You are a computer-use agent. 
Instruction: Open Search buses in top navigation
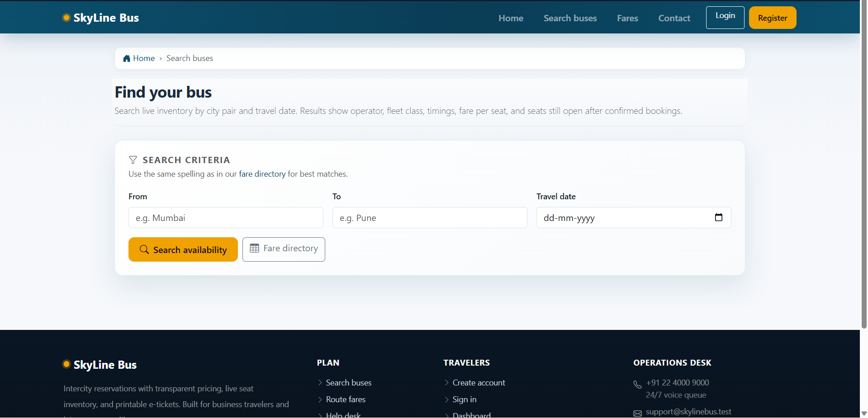point(570,18)
